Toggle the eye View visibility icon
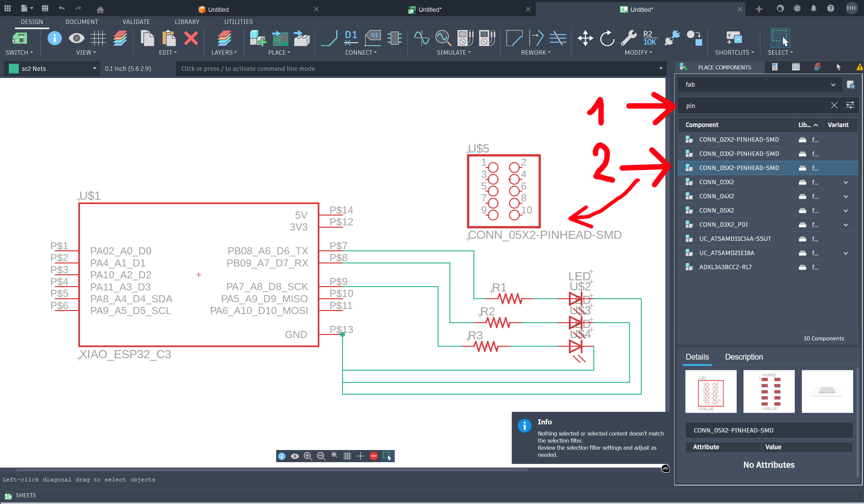The width and height of the screenshot is (864, 504). pyautogui.click(x=76, y=38)
